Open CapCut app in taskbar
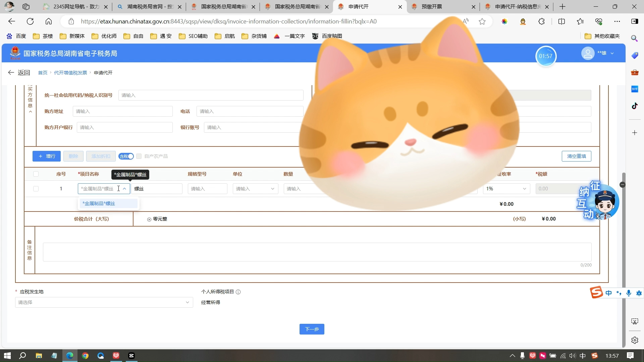 [x=131, y=356]
